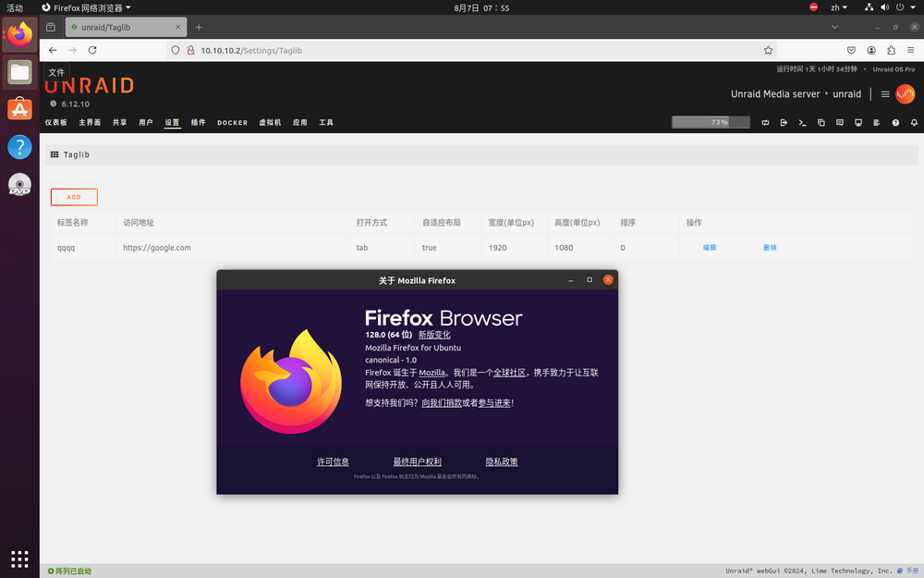The width and height of the screenshot is (924, 578).
Task: Click the address bar showing 10.10.10.2/Settings/Taglib
Action: pyautogui.click(x=471, y=50)
